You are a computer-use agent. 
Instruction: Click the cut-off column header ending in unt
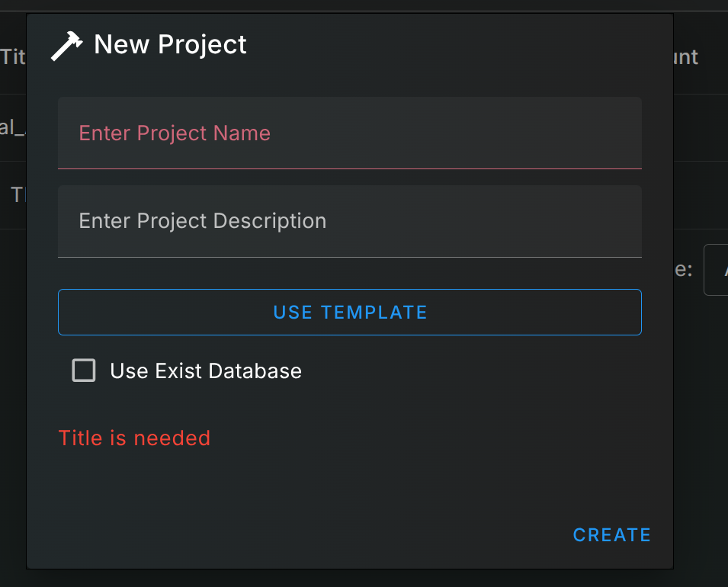[x=686, y=57]
